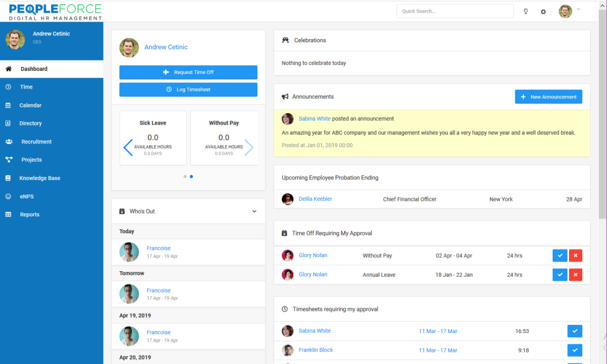Open Glory Nolan link in Without Pay row
Image resolution: width=607 pixels, height=364 pixels.
(313, 255)
